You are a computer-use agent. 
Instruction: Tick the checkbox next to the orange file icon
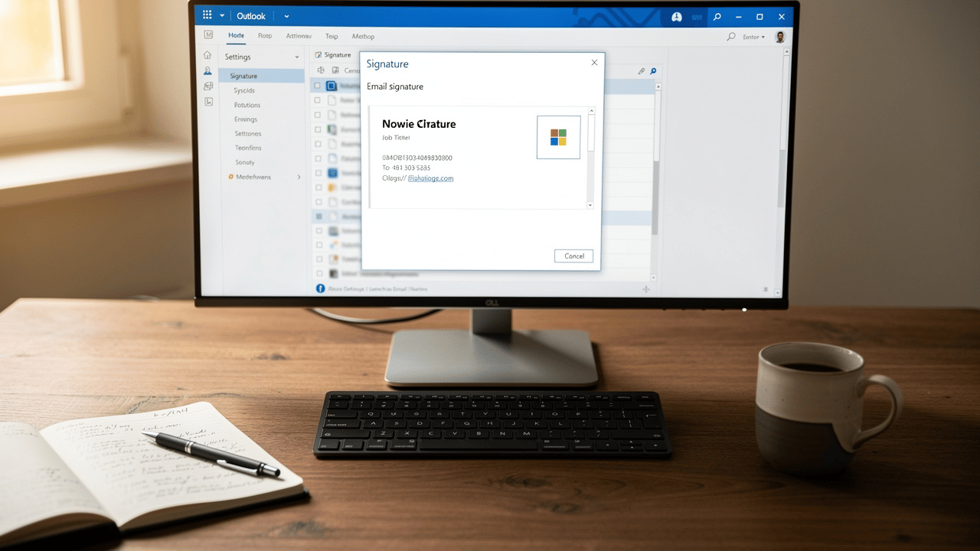click(x=318, y=187)
